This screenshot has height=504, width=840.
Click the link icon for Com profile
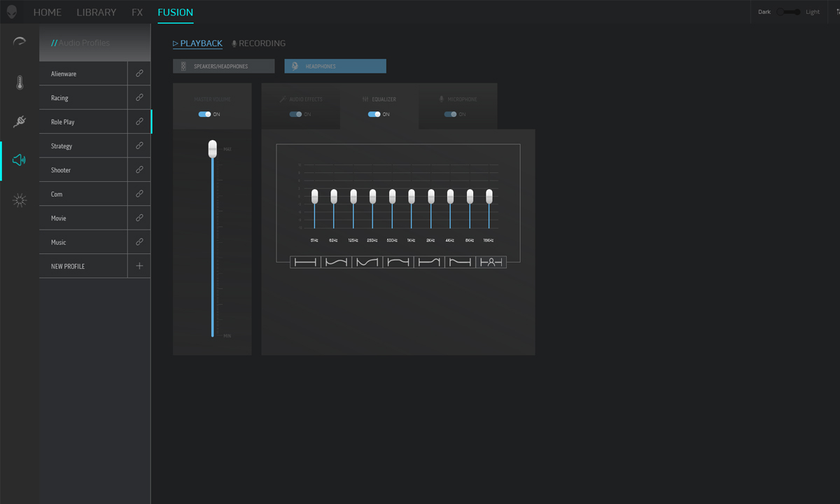[x=139, y=194]
